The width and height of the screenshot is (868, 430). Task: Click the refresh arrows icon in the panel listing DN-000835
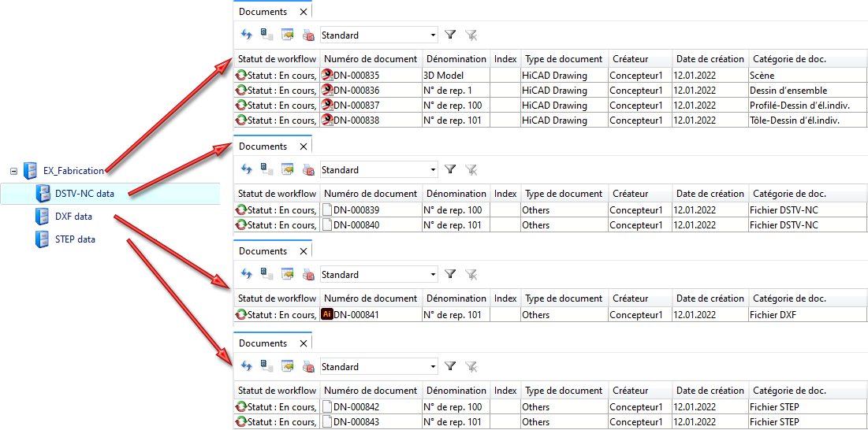click(247, 35)
